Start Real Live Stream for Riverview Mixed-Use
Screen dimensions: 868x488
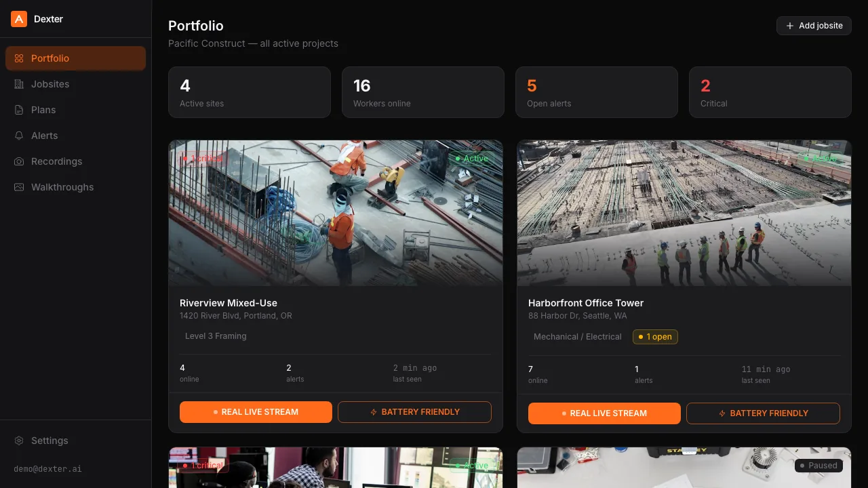pyautogui.click(x=256, y=412)
